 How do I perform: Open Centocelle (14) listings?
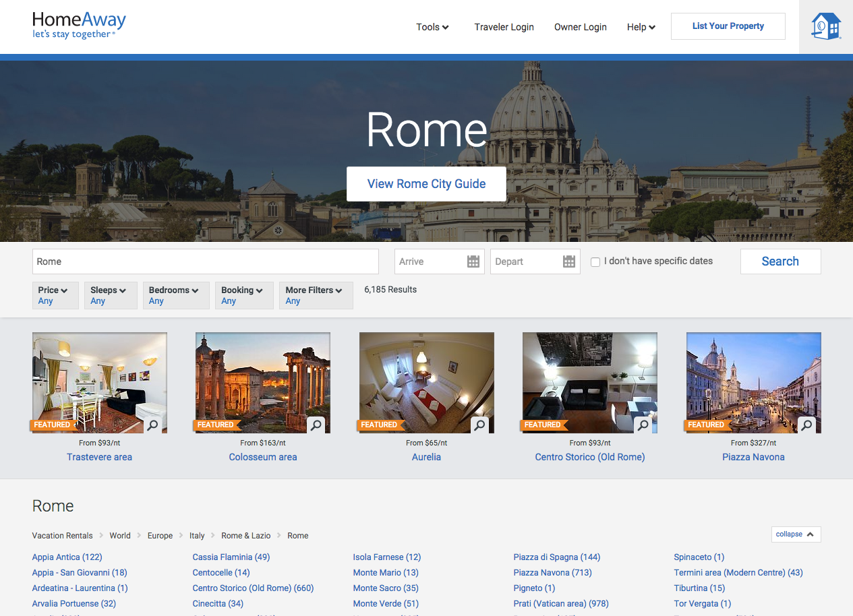pyautogui.click(x=221, y=573)
